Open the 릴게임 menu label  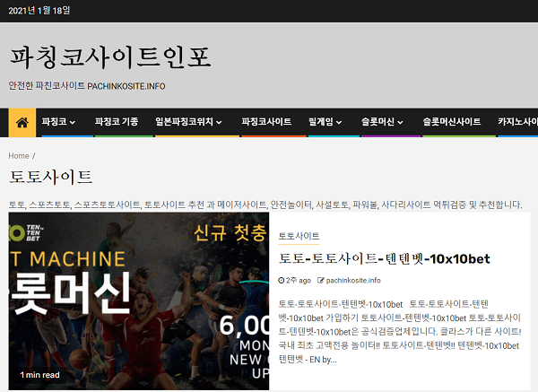(321, 121)
